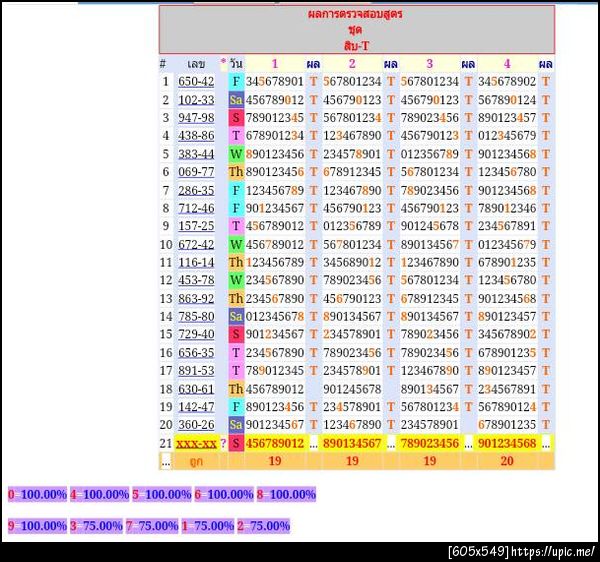Click the '7 75.00%' percentage badge
Viewport: 600px width, 562px height.
[152, 526]
